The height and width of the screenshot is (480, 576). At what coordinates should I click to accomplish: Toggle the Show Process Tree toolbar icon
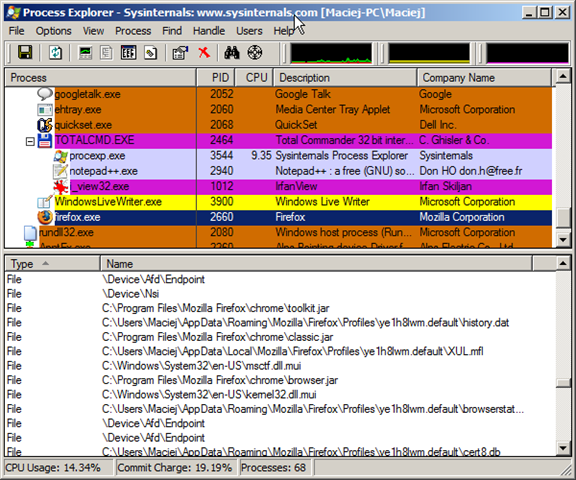click(107, 53)
